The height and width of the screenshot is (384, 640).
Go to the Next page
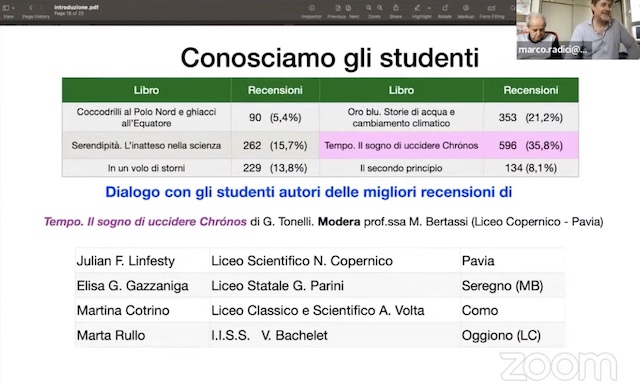coord(348,8)
